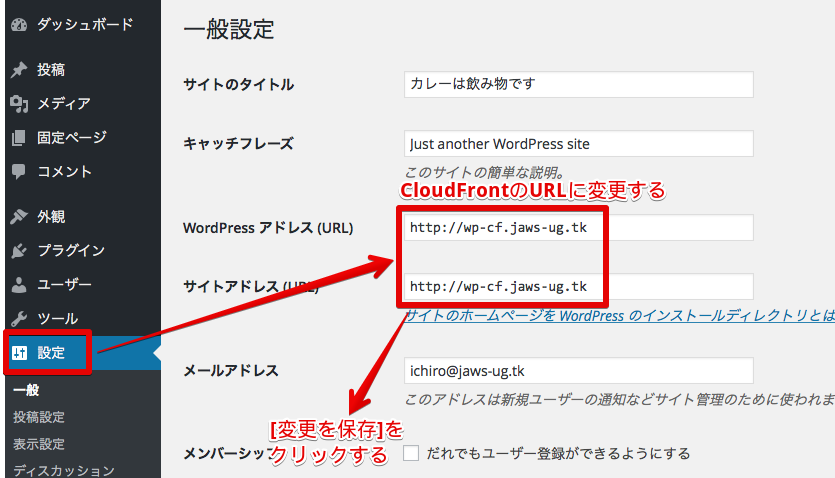This screenshot has height=478, width=835.
Task: Click the WordPress アドレス (URL) label
Action: [268, 228]
